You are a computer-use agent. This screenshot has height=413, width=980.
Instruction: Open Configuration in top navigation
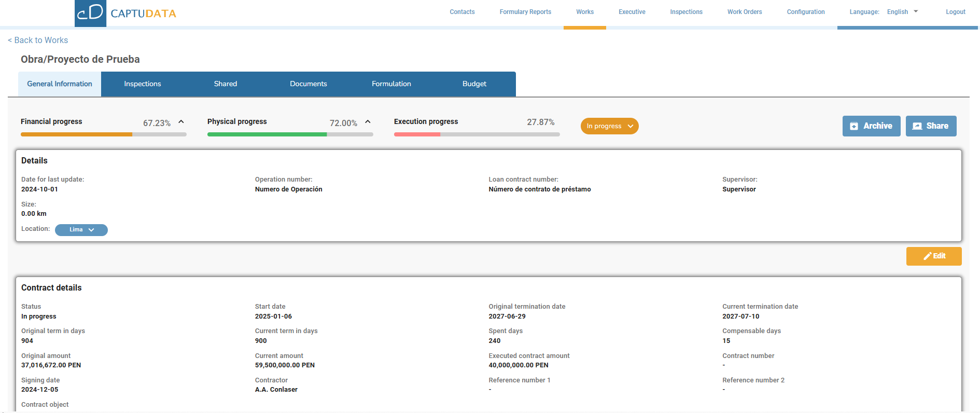805,12
